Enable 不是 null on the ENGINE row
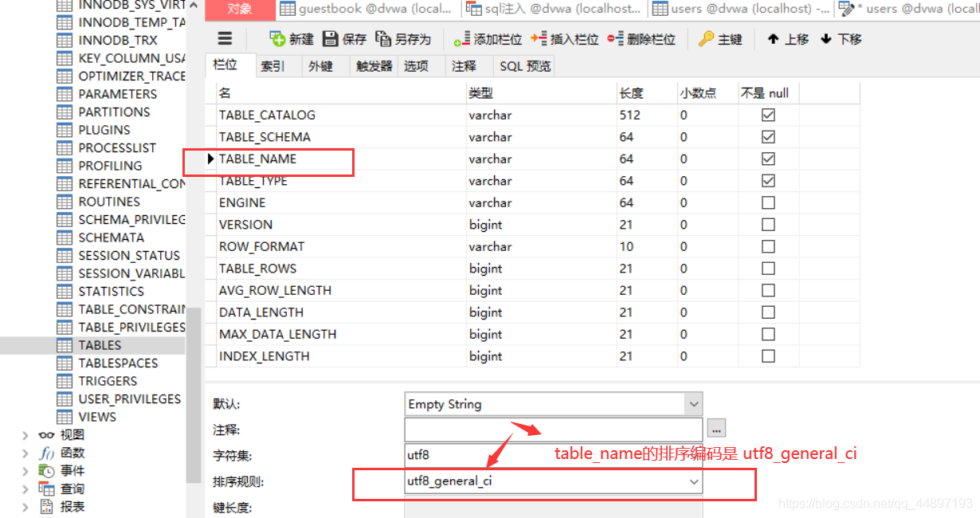The image size is (980, 518). coord(767,202)
